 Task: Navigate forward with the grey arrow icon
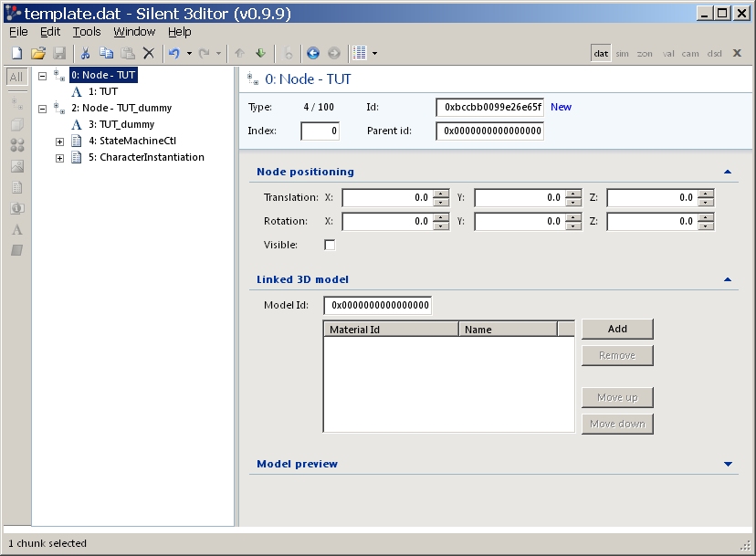(x=334, y=53)
